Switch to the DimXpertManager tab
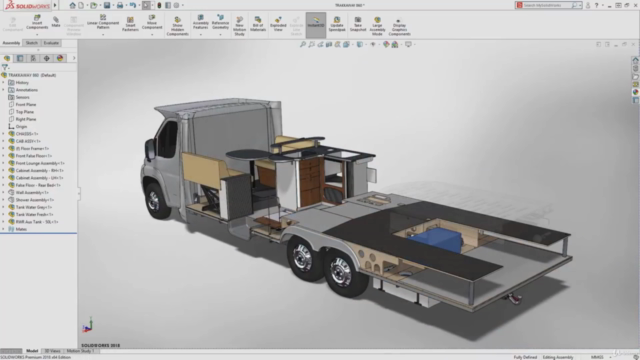This screenshot has width=640, height=360. (47, 58)
